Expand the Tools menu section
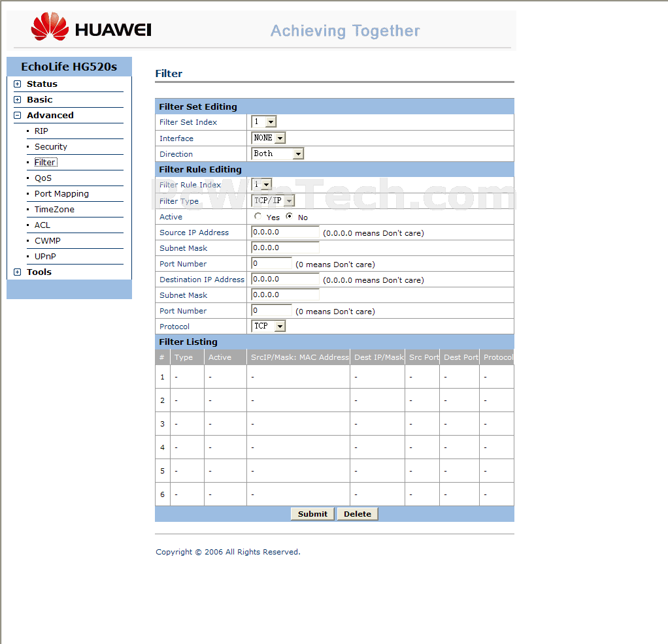Viewport: 668px width, 644px height. click(18, 272)
